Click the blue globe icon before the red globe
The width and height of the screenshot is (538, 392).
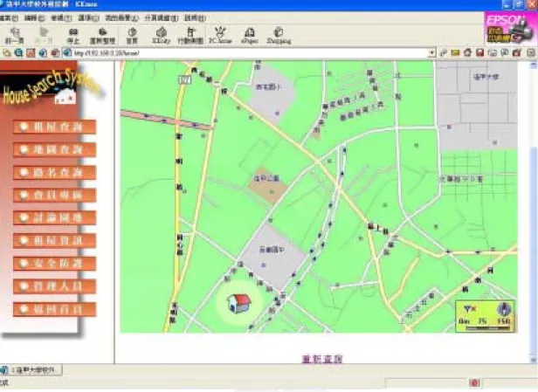[43, 53]
